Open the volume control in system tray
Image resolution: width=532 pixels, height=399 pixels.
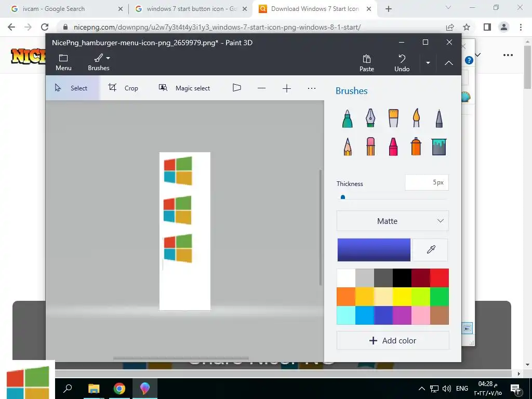click(x=446, y=389)
